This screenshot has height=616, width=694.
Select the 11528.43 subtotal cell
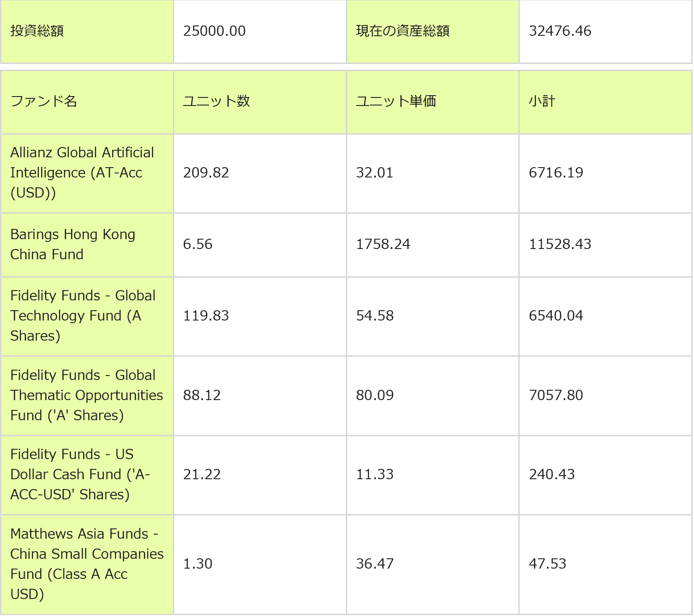[559, 244]
